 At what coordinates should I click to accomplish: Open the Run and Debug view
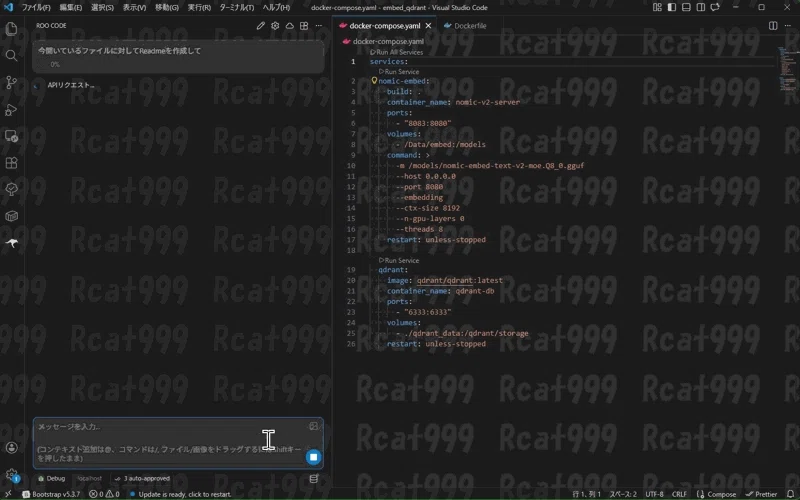pyautogui.click(x=11, y=109)
